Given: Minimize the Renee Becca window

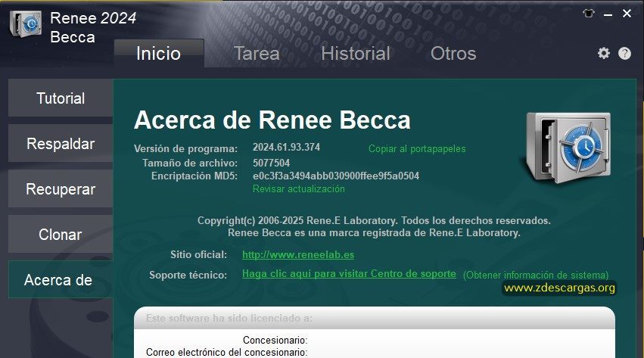Looking at the screenshot, I should click(608, 14).
